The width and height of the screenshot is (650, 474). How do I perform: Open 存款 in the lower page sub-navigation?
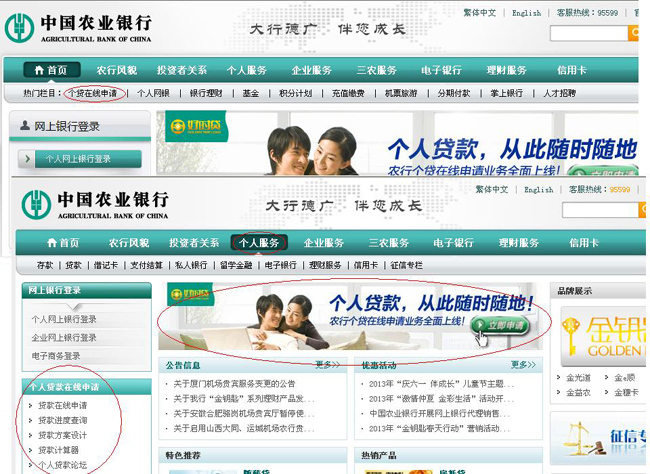click(x=45, y=265)
